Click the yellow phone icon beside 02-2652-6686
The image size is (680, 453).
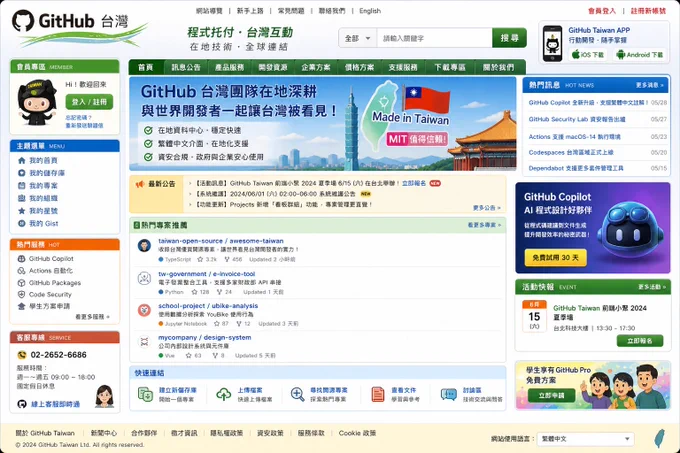click(22, 355)
